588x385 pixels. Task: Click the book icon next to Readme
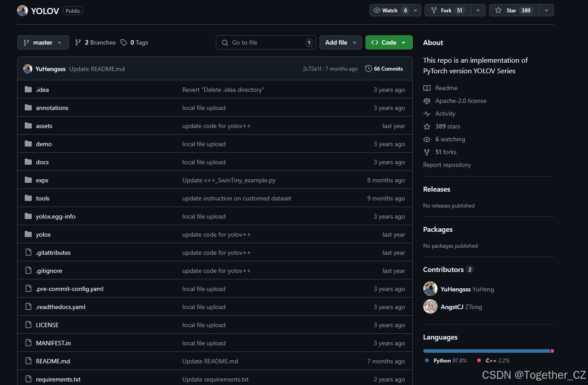pos(426,88)
